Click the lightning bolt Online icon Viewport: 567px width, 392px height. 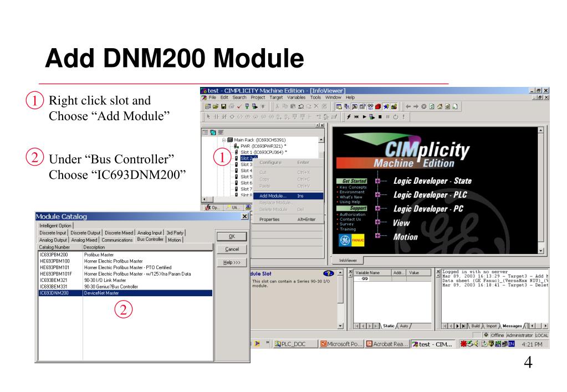tap(349, 117)
